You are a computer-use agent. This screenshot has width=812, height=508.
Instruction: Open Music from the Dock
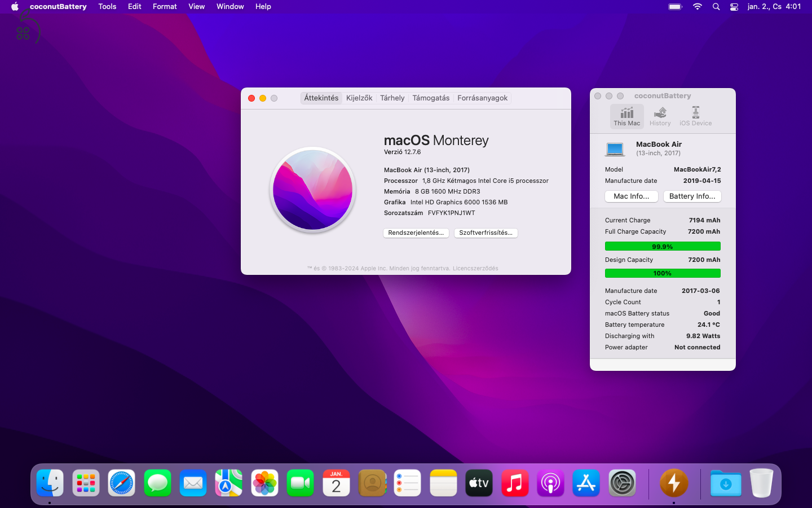pos(515,483)
